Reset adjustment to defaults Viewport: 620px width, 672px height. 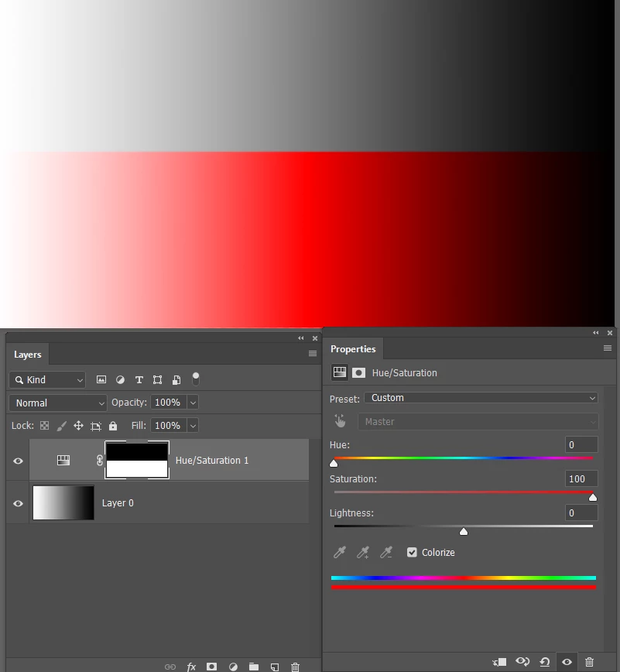click(545, 662)
